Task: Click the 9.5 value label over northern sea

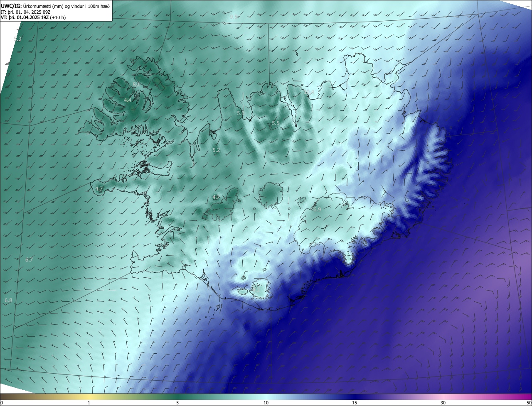Action: [234, 17]
